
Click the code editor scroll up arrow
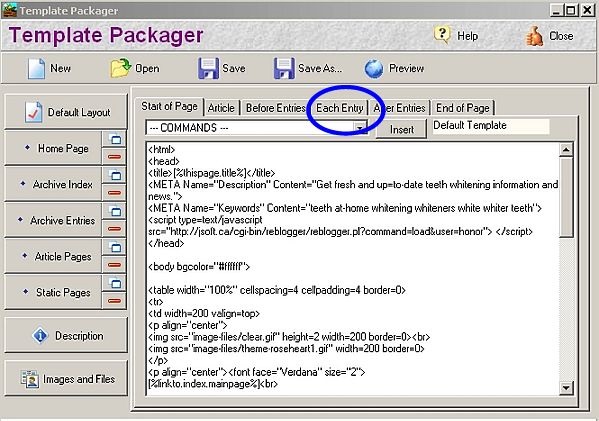click(x=566, y=149)
